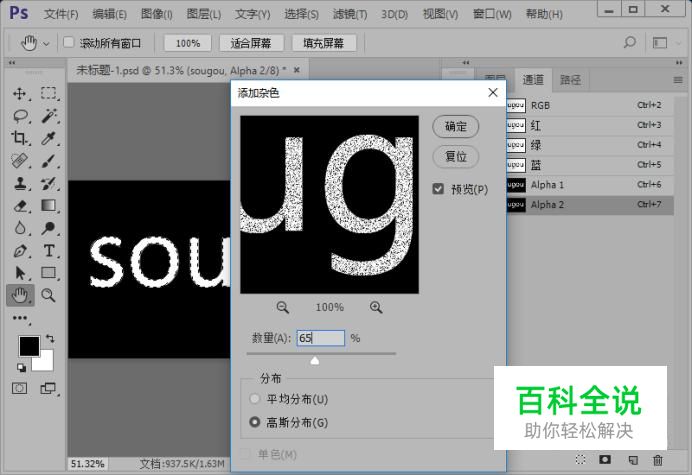692x475 pixels.
Task: Select the Crop tool
Action: 19,138
